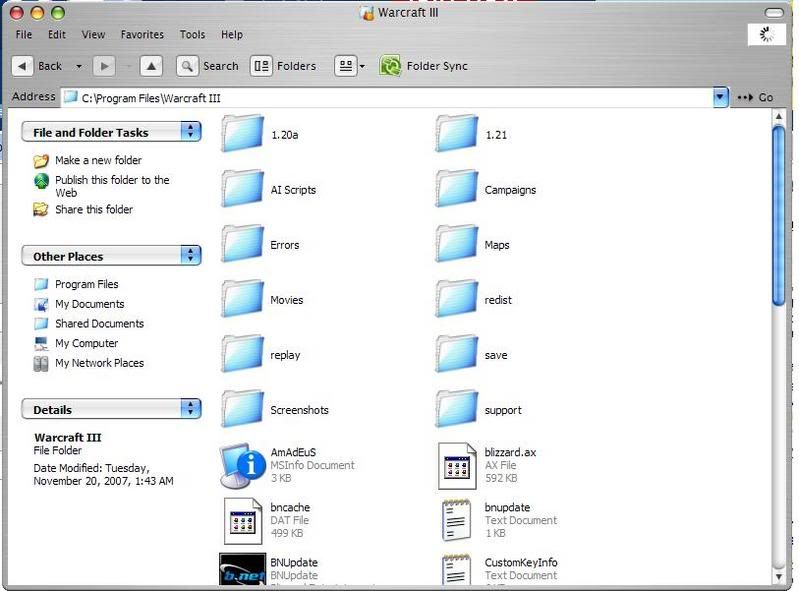Viewport: 799px width, 591px height.
Task: Click the Search magnifier icon
Action: coord(187,66)
